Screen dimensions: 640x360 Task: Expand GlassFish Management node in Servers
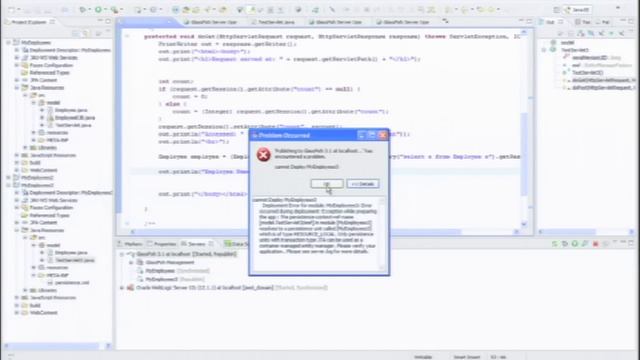pos(131,262)
